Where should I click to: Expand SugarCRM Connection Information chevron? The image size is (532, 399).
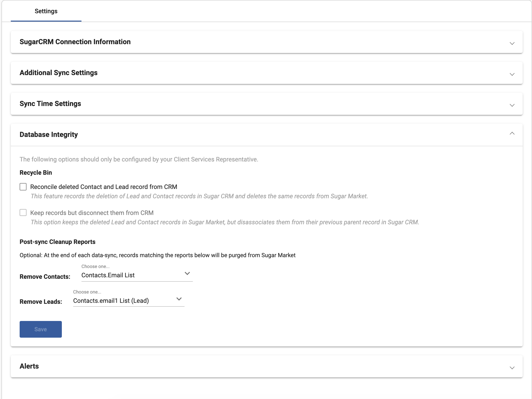click(x=512, y=43)
